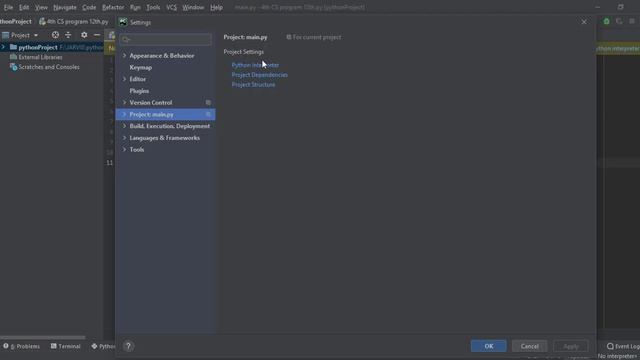The image size is (640, 360).
Task: Expand the Tools settings category
Action: click(x=124, y=150)
